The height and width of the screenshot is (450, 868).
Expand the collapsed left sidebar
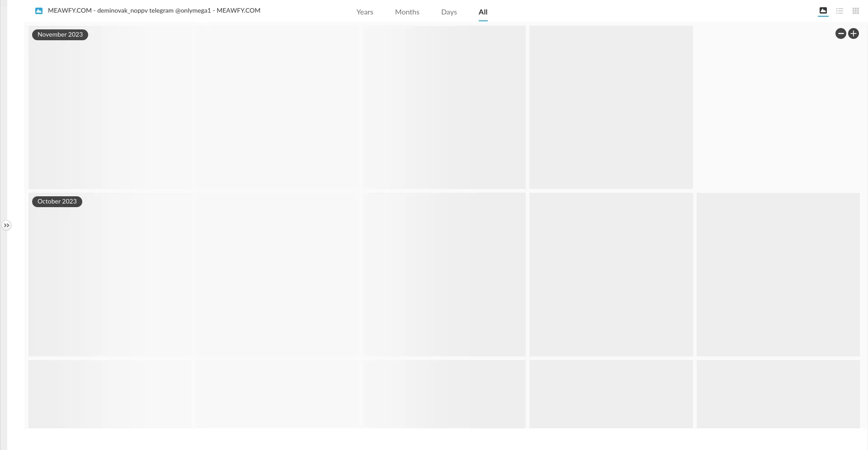(6, 225)
